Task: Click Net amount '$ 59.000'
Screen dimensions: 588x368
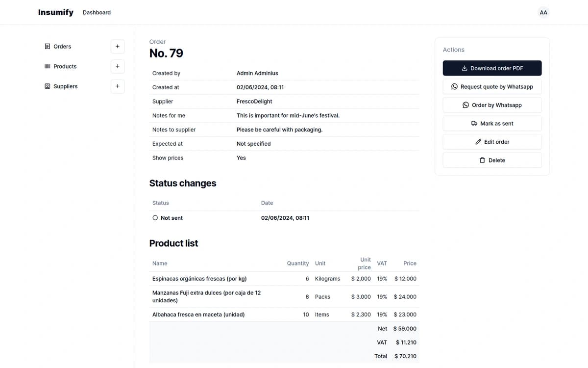Action: pyautogui.click(x=405, y=329)
